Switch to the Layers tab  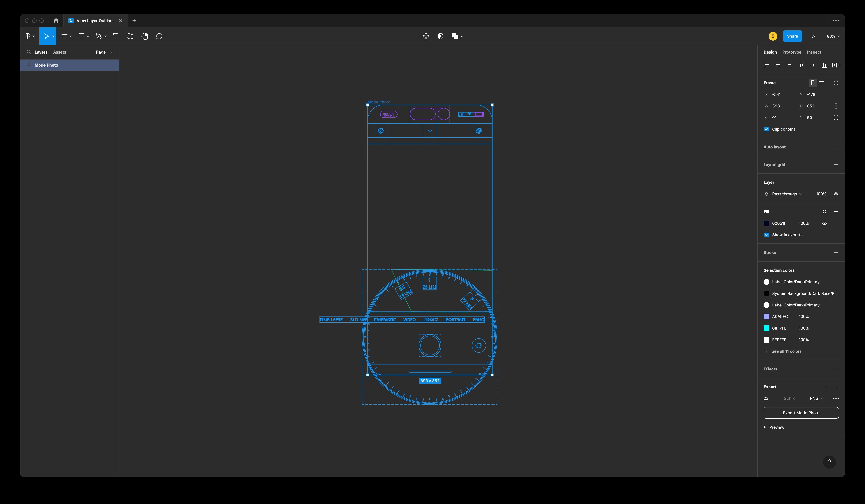[41, 52]
